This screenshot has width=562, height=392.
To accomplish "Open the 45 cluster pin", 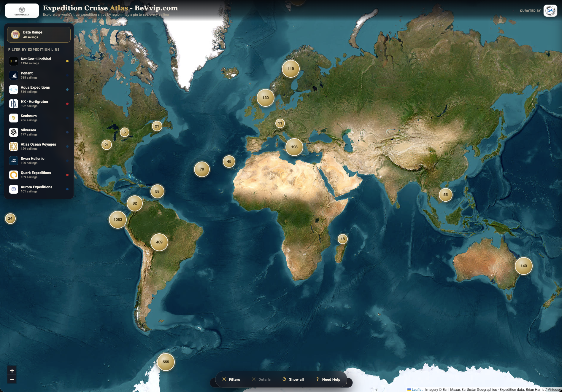I will coord(229,162).
